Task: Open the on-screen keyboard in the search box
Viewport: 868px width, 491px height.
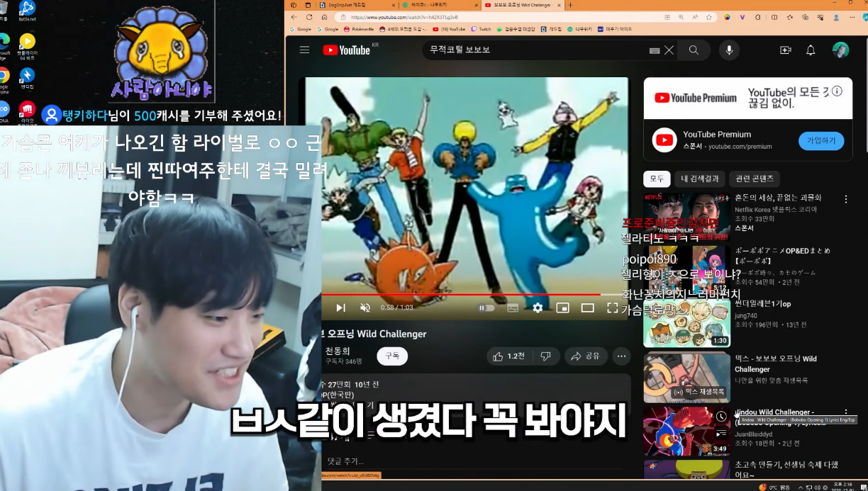Action: point(654,50)
